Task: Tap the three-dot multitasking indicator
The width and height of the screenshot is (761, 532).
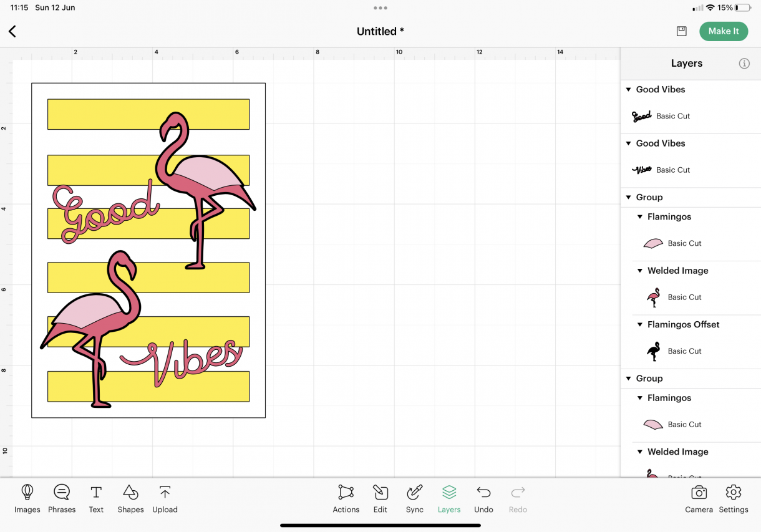Action: coord(380,8)
